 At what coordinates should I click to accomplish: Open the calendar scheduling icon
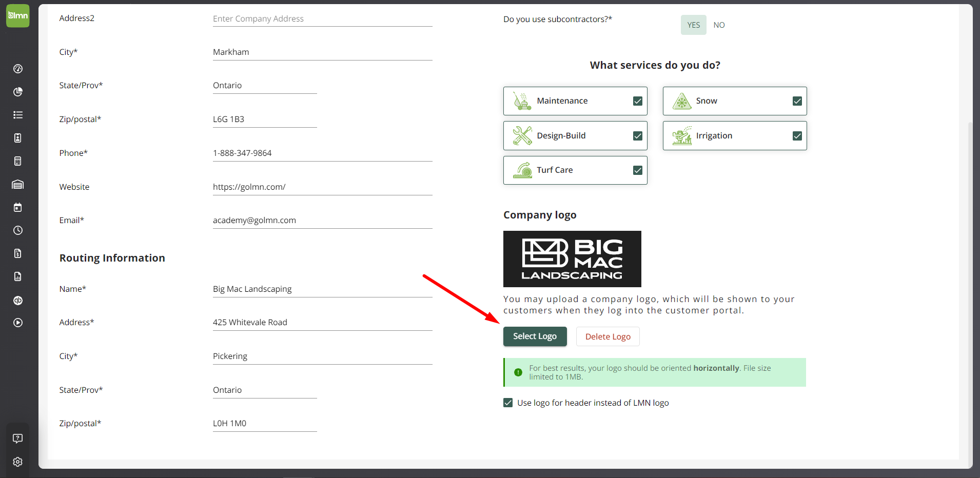tap(18, 207)
